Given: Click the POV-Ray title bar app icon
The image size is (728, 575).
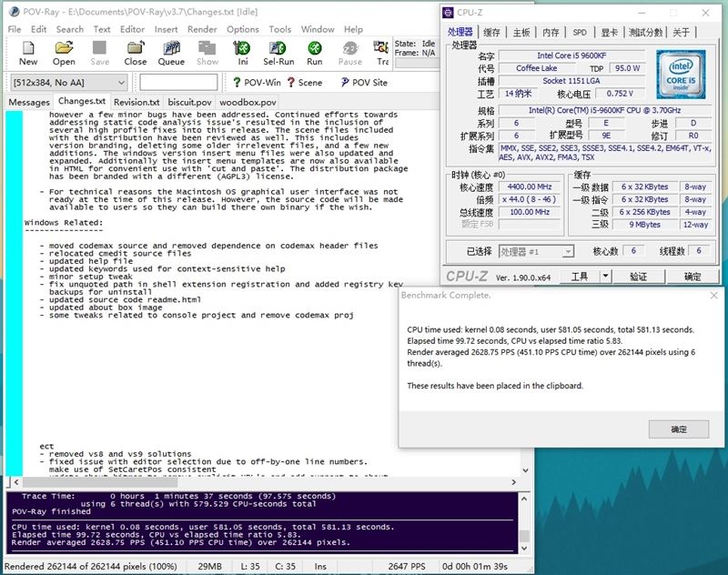Looking at the screenshot, I should [x=15, y=12].
